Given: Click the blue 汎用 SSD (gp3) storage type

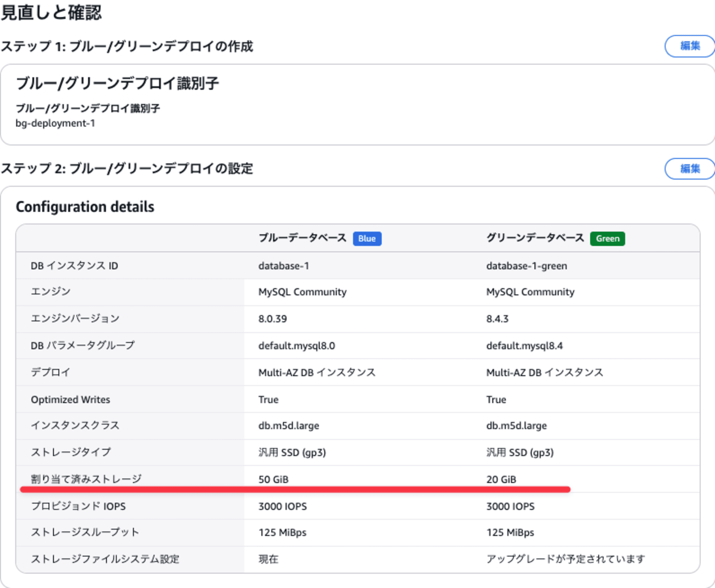Looking at the screenshot, I should point(292,453).
